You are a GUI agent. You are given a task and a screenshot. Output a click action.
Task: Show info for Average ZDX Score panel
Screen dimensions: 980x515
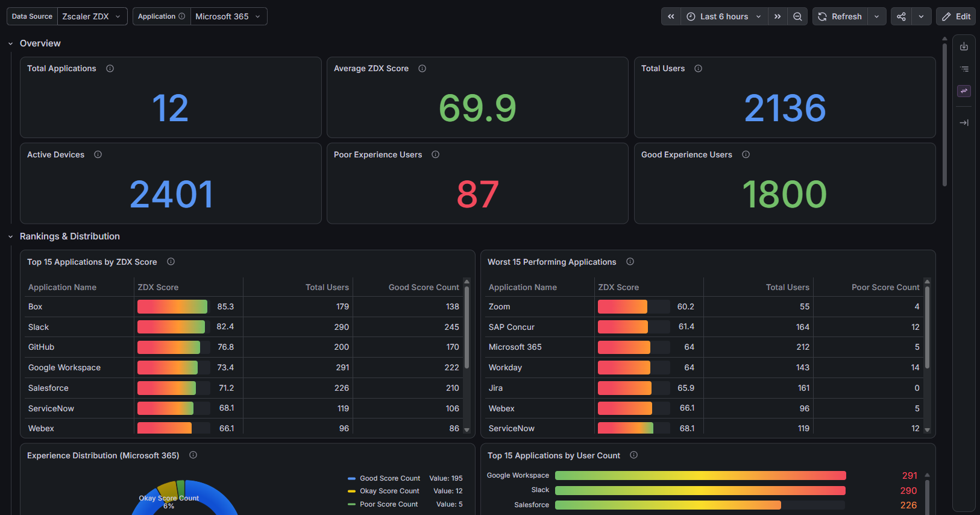point(422,68)
